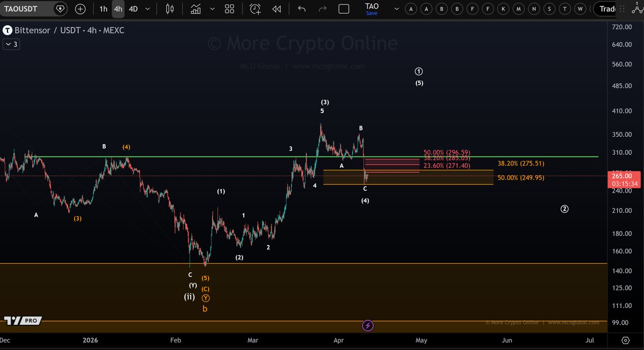Click the M quick button
644x350 pixels.
[x=518, y=9]
